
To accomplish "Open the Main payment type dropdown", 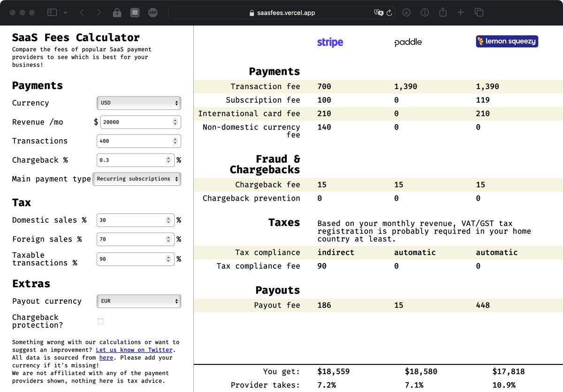I will (x=137, y=179).
